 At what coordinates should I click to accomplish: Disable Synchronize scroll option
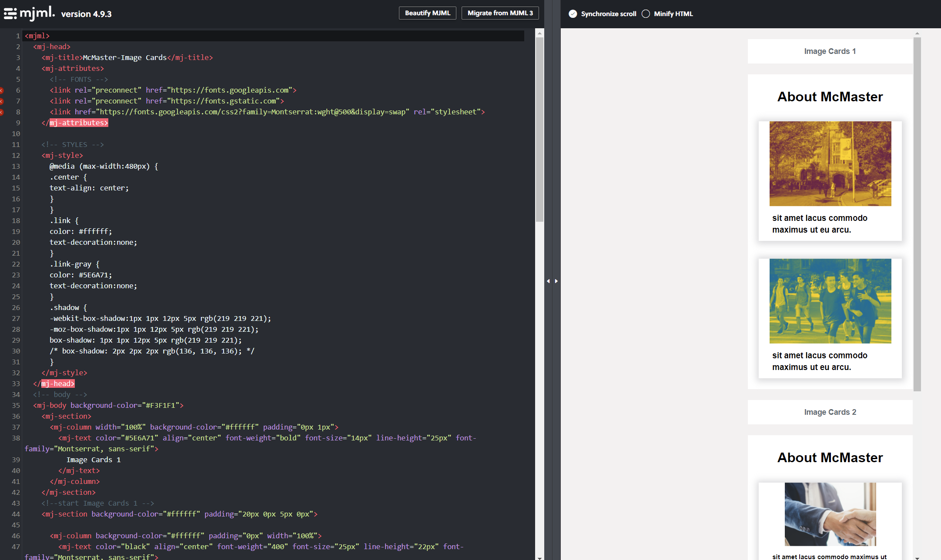point(573,14)
